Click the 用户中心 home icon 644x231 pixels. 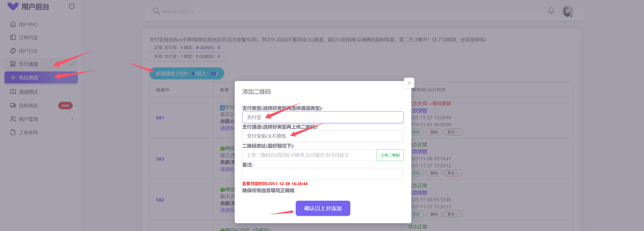[x=13, y=24]
